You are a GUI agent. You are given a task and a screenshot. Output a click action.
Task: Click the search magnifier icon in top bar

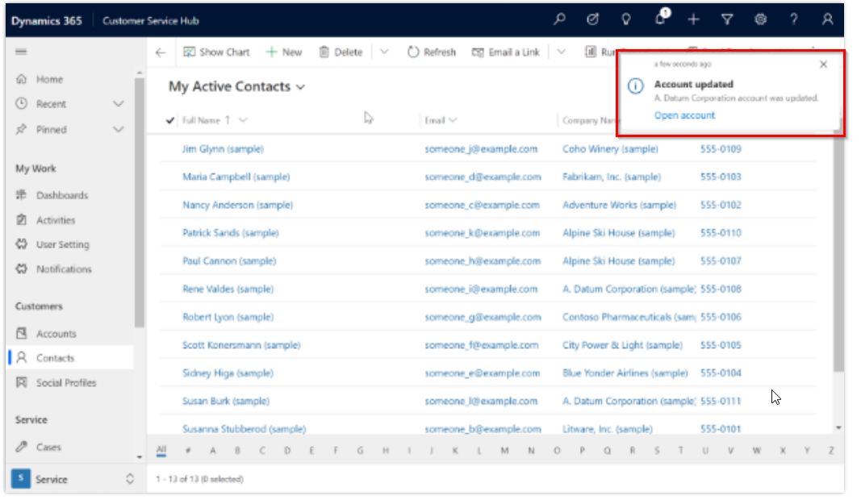(x=559, y=20)
